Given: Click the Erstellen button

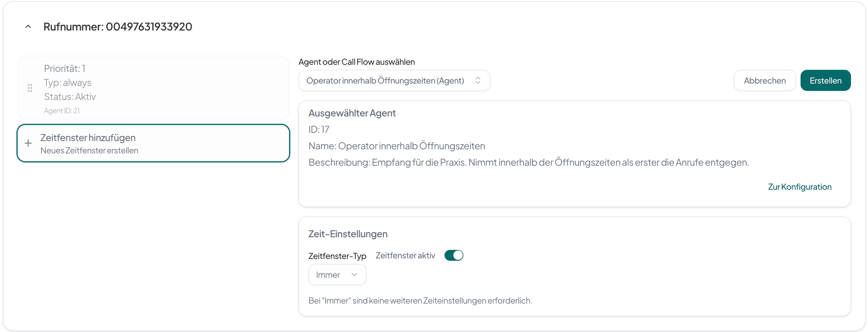Looking at the screenshot, I should pos(825,80).
